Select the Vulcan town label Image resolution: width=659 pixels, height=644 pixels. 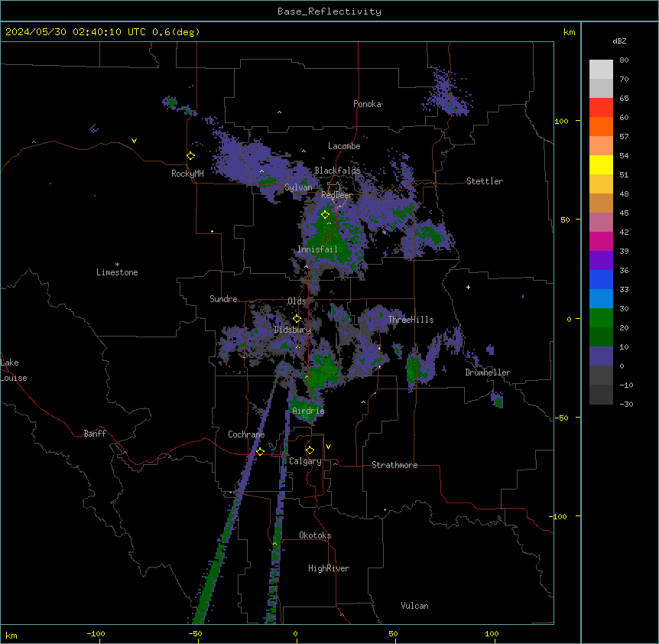(415, 606)
